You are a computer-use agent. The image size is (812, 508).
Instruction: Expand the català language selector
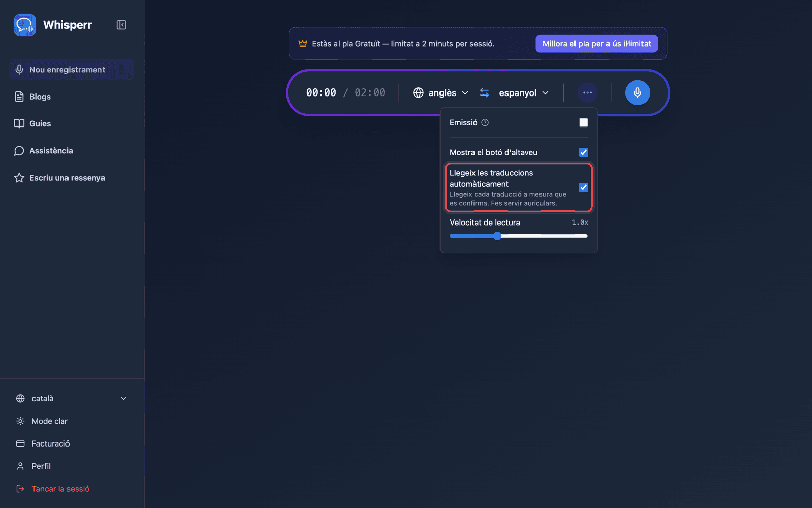[x=72, y=399]
